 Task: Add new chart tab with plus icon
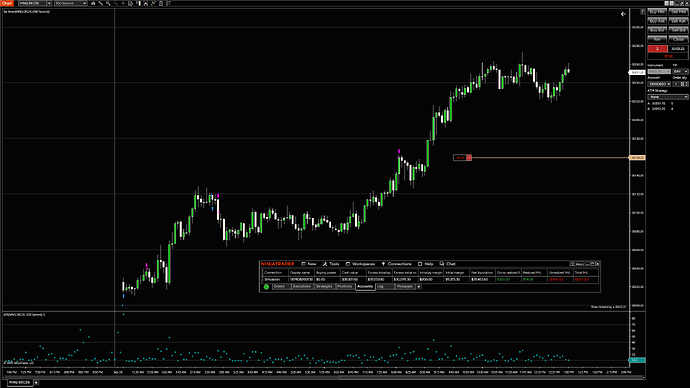point(36,383)
